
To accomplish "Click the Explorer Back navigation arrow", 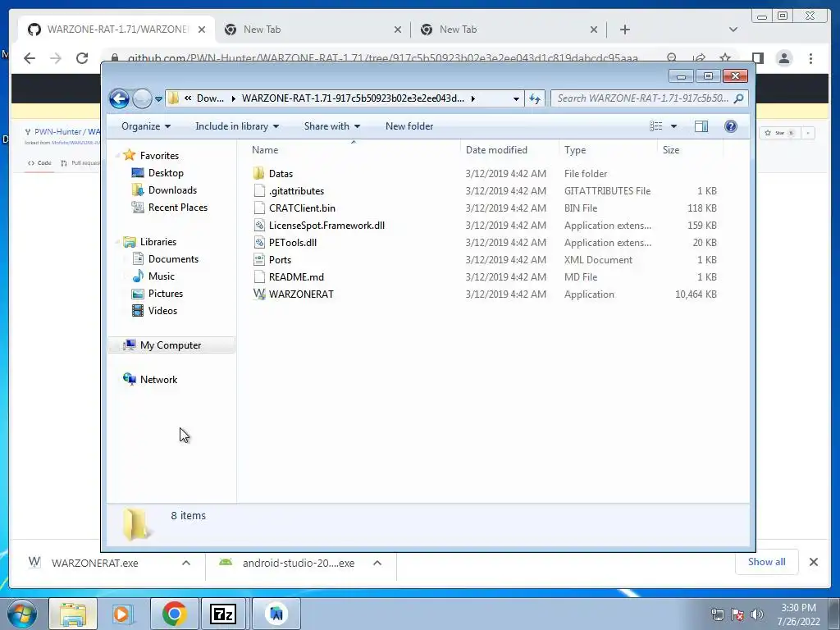I will (119, 98).
